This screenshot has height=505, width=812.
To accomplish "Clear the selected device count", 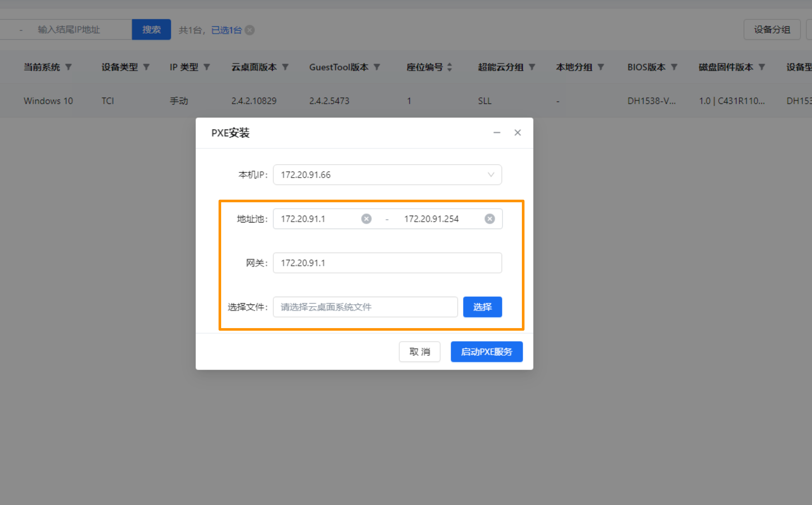I will pyautogui.click(x=250, y=30).
